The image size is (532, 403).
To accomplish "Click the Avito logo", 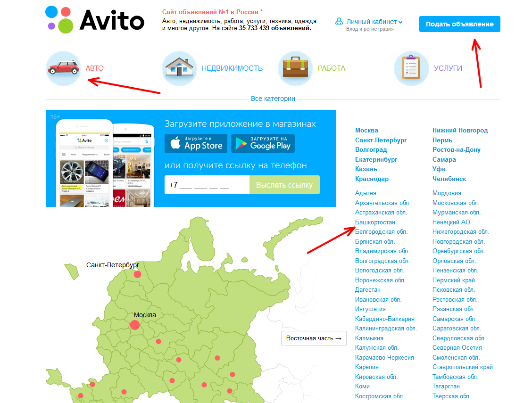I will point(94,20).
